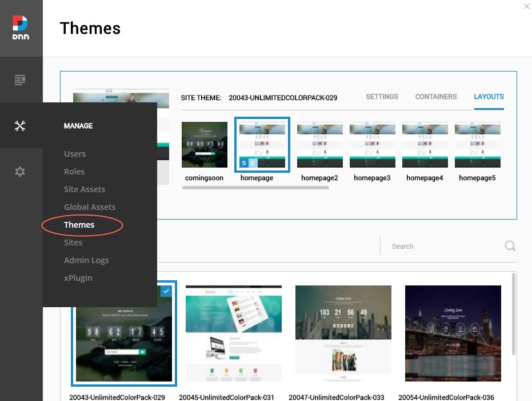The width and height of the screenshot is (532, 401).
Task: Close the Themes panel with X
Action: pos(527,6)
